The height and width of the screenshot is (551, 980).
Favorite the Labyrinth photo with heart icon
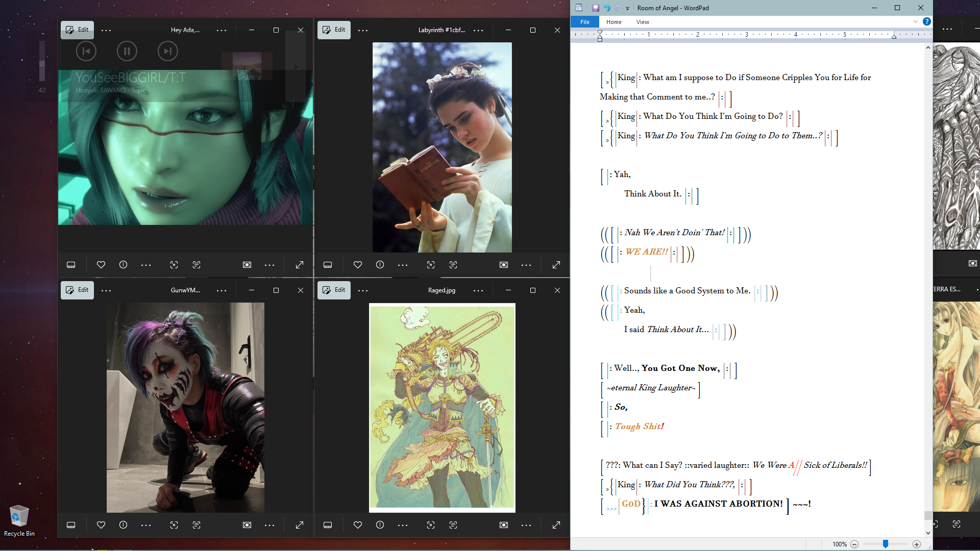[x=358, y=265]
